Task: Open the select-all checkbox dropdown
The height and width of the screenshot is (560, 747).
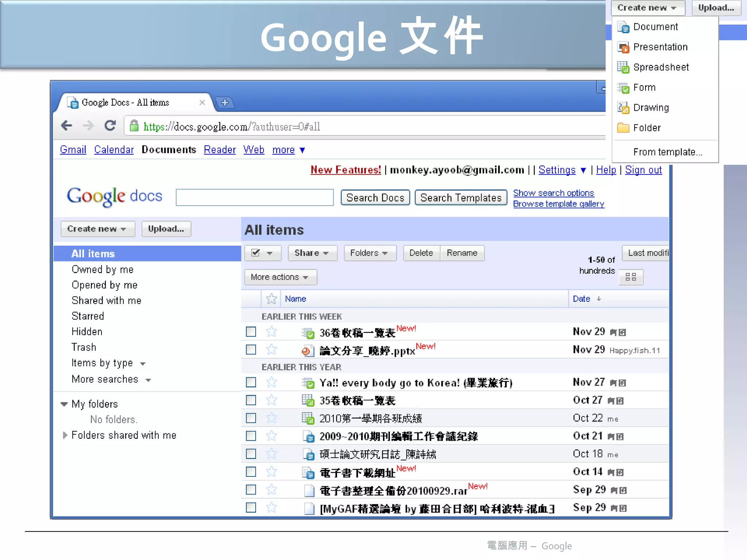Action: [263, 253]
